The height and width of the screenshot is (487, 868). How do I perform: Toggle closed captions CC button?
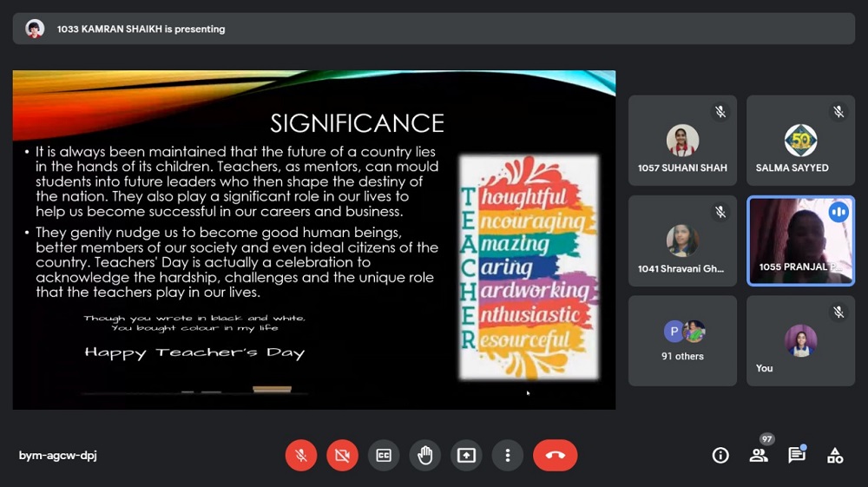[384, 455]
